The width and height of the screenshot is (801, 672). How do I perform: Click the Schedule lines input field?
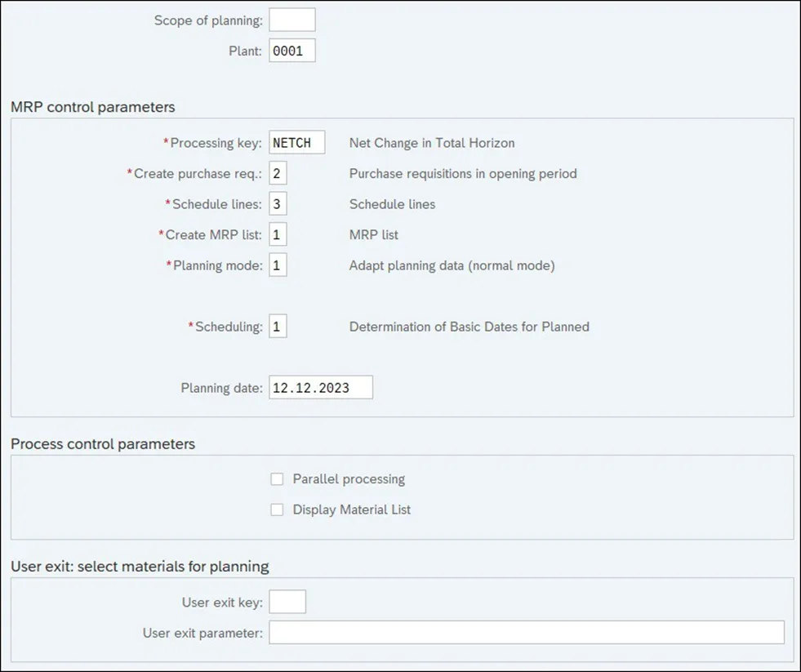[278, 204]
